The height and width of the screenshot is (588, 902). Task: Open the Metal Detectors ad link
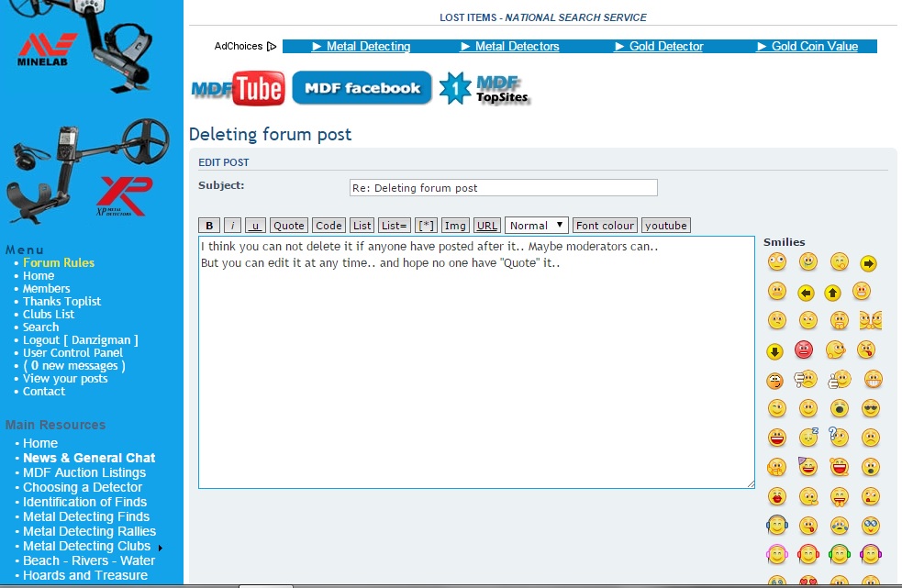point(509,46)
